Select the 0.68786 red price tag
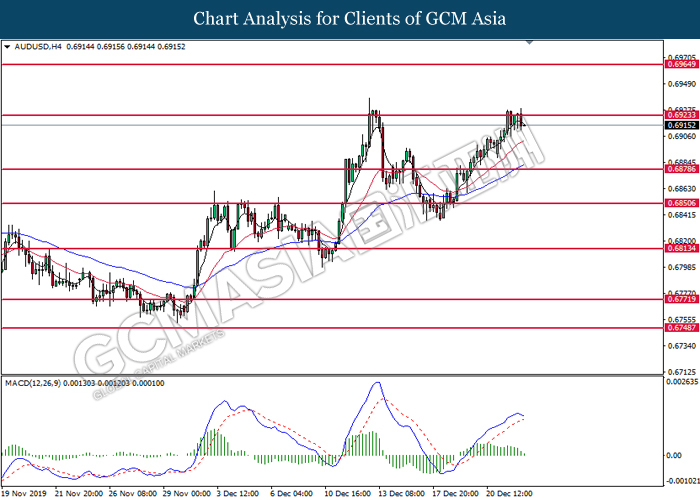Image resolution: width=700 pixels, height=500 pixels. tap(681, 169)
